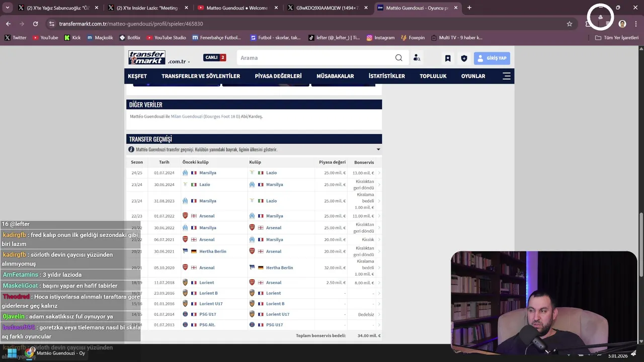Open the OYUNLAR menu
The image size is (644, 362).
[x=473, y=76]
